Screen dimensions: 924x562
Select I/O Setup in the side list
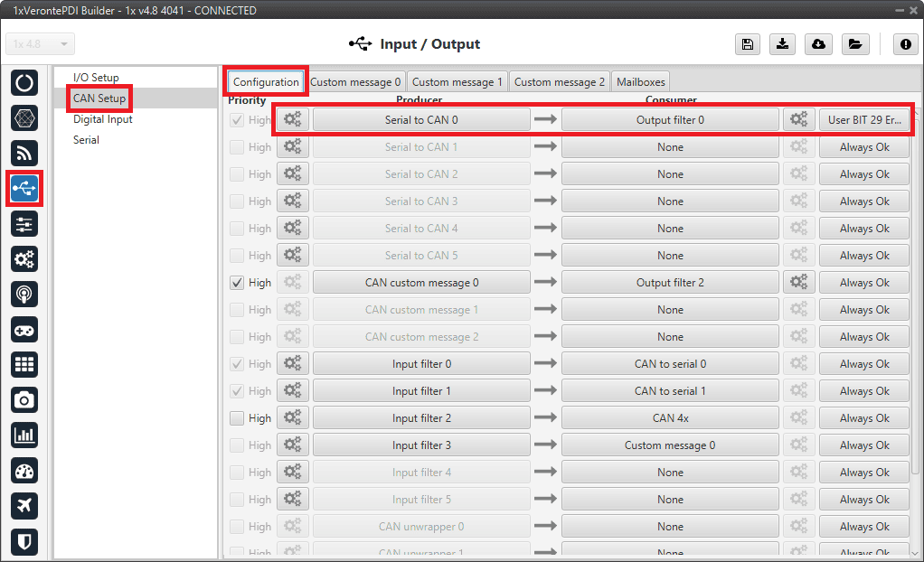point(96,78)
